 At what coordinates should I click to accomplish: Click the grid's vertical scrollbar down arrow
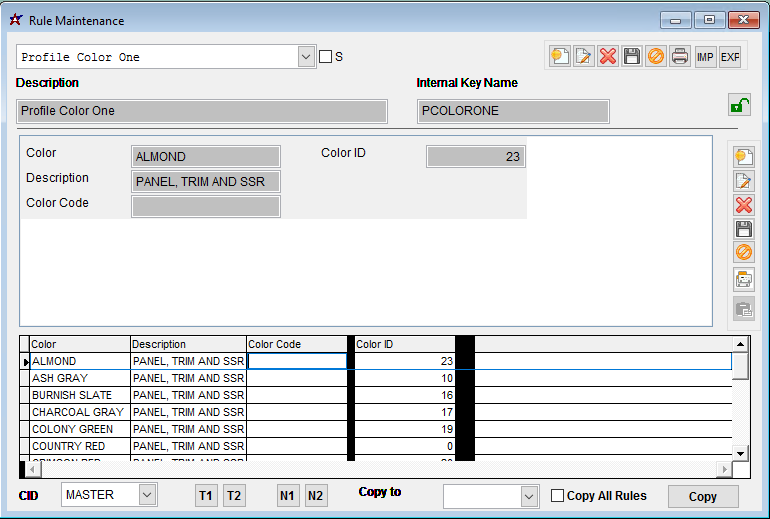(741, 453)
